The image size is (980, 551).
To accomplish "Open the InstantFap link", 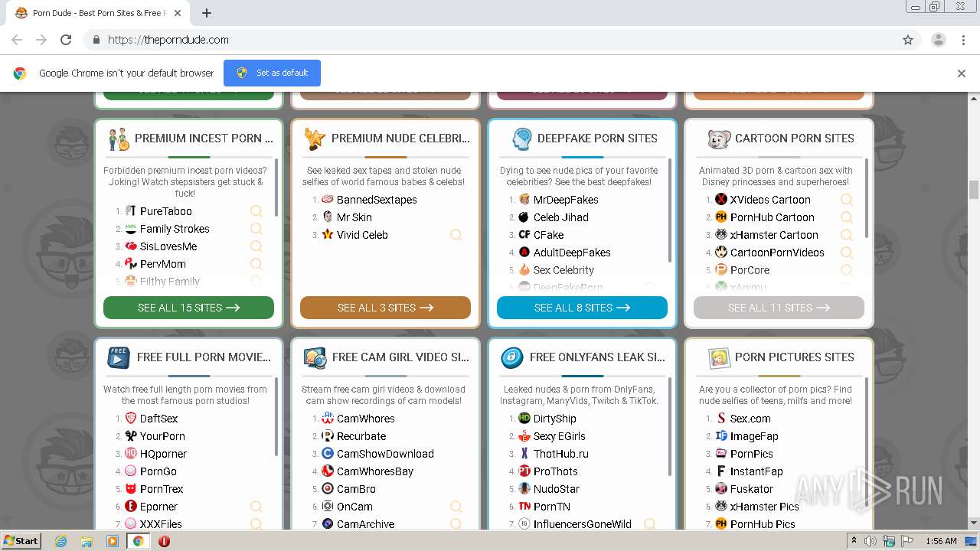I will pyautogui.click(x=756, y=471).
